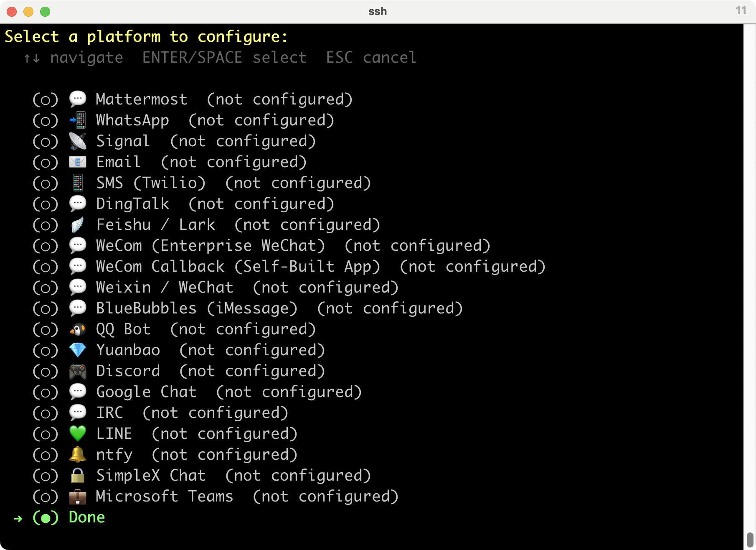Click the Signal satellite dish icon
Image resolution: width=756 pixels, height=550 pixels.
[x=78, y=141]
